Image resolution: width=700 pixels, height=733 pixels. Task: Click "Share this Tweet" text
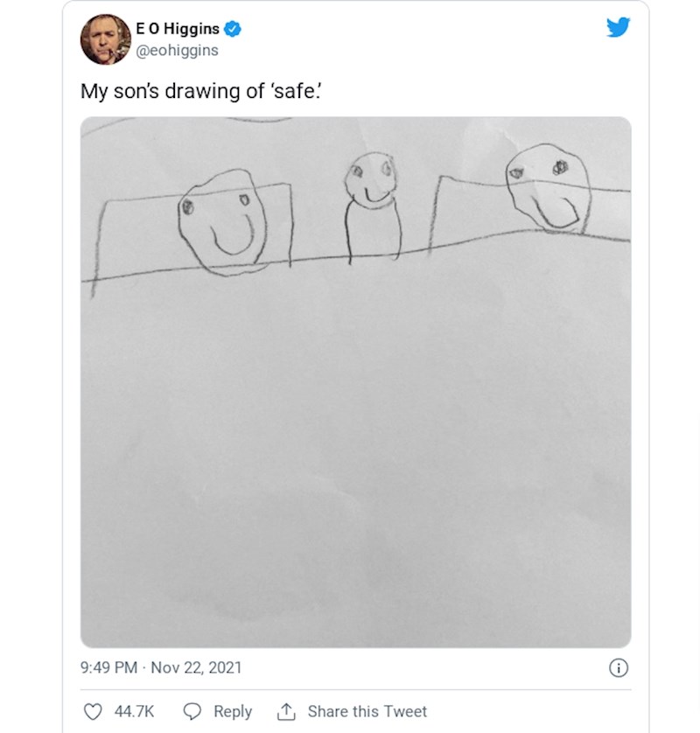tap(367, 711)
